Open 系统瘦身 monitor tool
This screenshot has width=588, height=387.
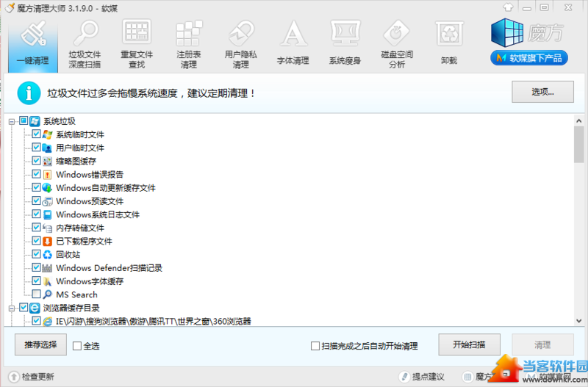[x=345, y=44]
